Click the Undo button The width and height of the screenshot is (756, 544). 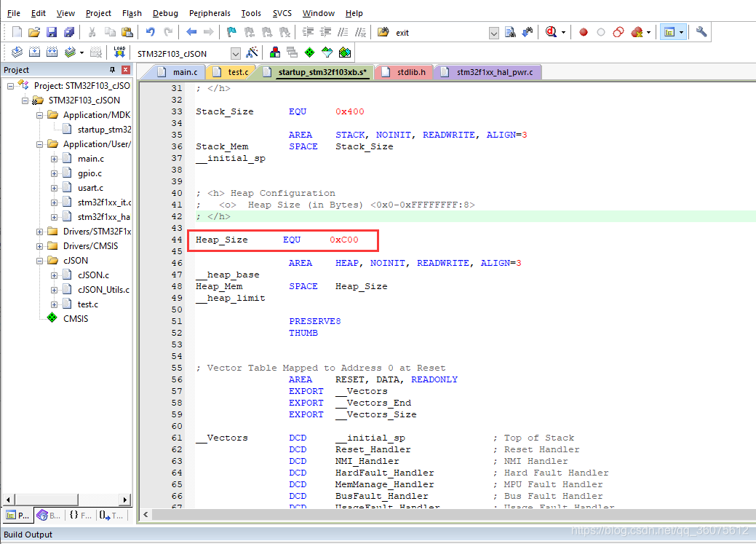pyautogui.click(x=151, y=32)
